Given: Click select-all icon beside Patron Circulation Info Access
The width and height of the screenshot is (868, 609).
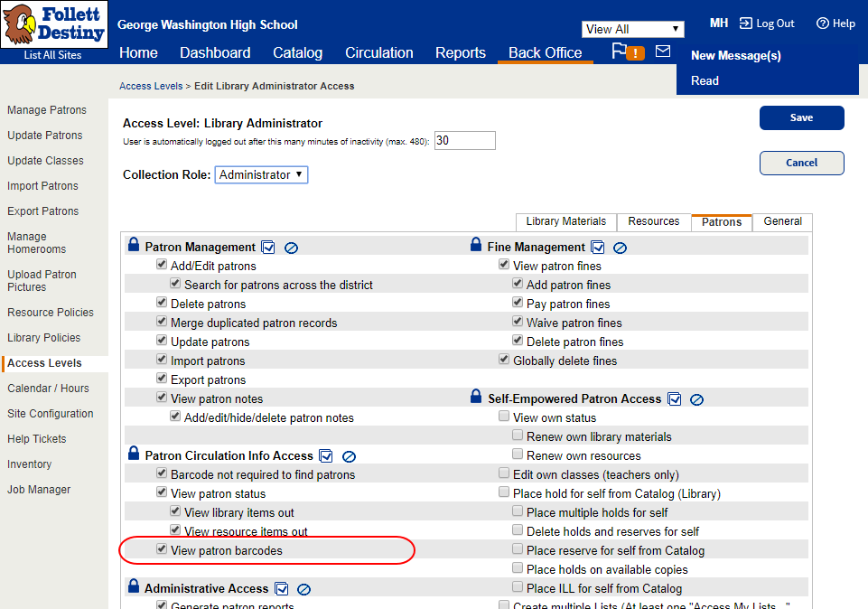Looking at the screenshot, I should coord(326,456).
